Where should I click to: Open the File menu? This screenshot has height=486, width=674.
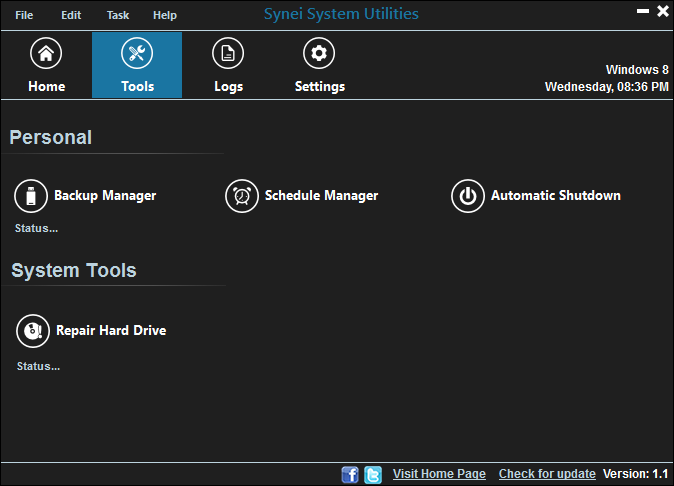point(24,15)
